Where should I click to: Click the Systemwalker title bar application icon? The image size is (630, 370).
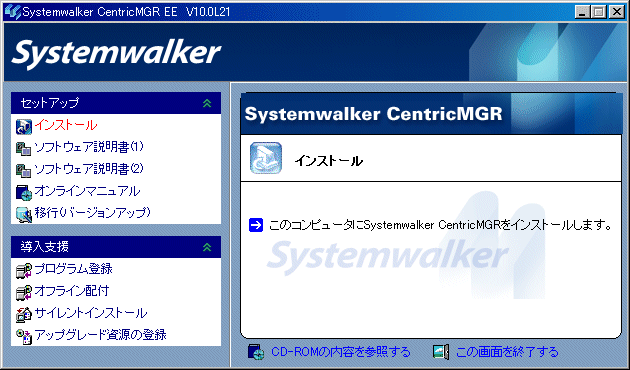point(12,12)
